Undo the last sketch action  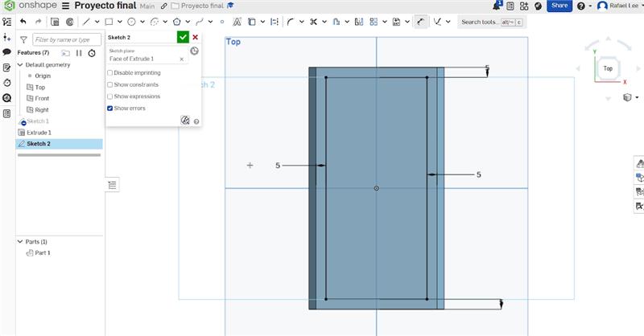coord(23,22)
